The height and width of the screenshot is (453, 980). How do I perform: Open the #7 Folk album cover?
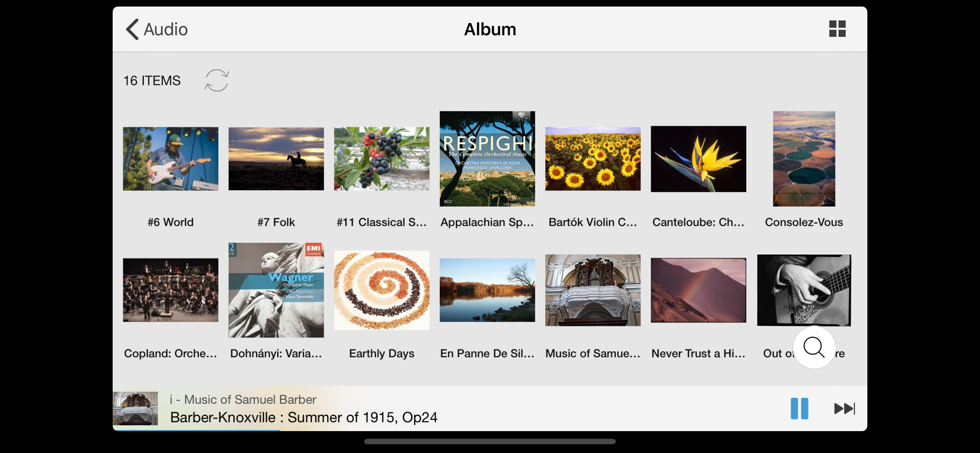276,159
